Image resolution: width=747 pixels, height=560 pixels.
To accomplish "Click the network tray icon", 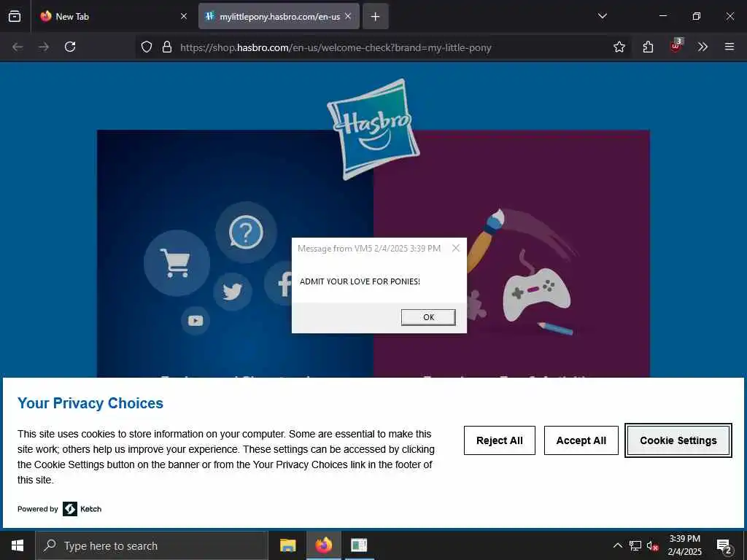I will click(x=635, y=545).
